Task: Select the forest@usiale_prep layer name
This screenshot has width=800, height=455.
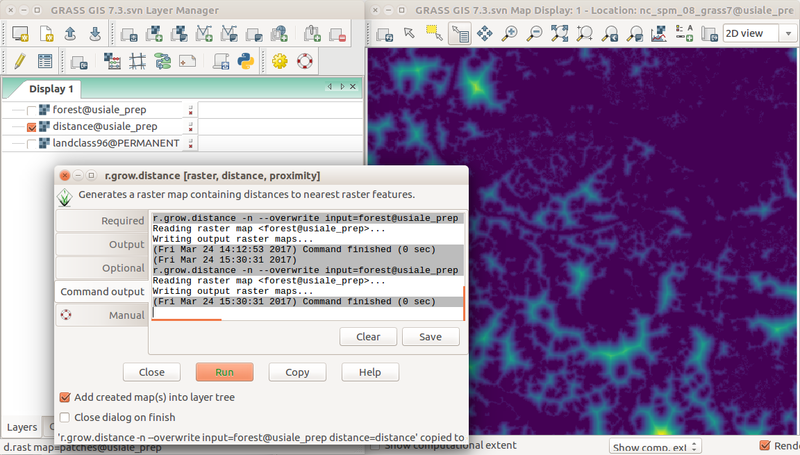Action: tap(99, 110)
